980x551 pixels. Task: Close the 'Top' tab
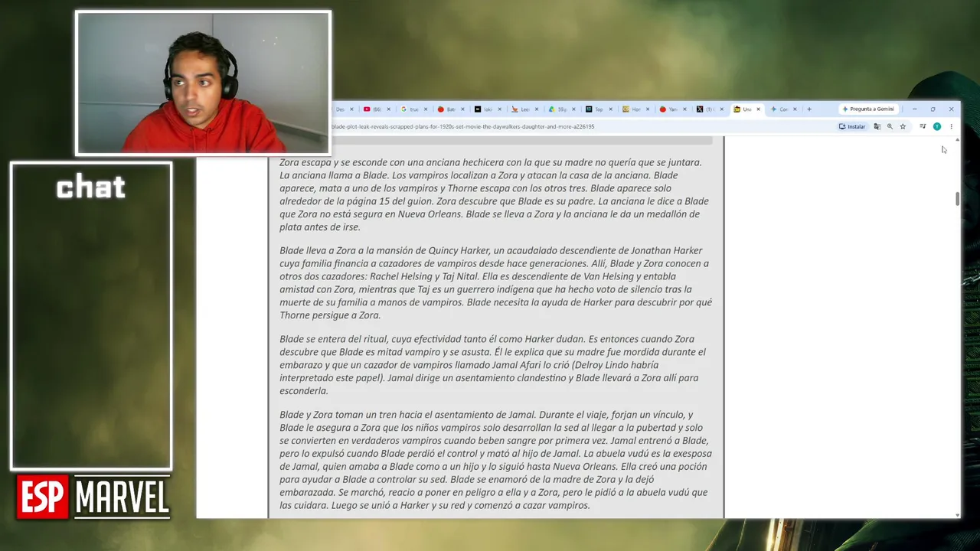point(611,109)
